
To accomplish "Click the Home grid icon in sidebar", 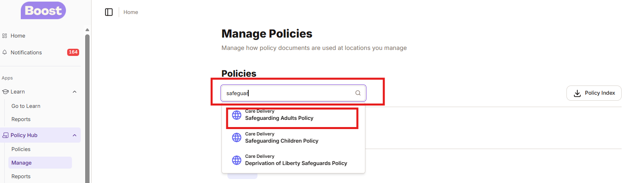I will tap(5, 36).
